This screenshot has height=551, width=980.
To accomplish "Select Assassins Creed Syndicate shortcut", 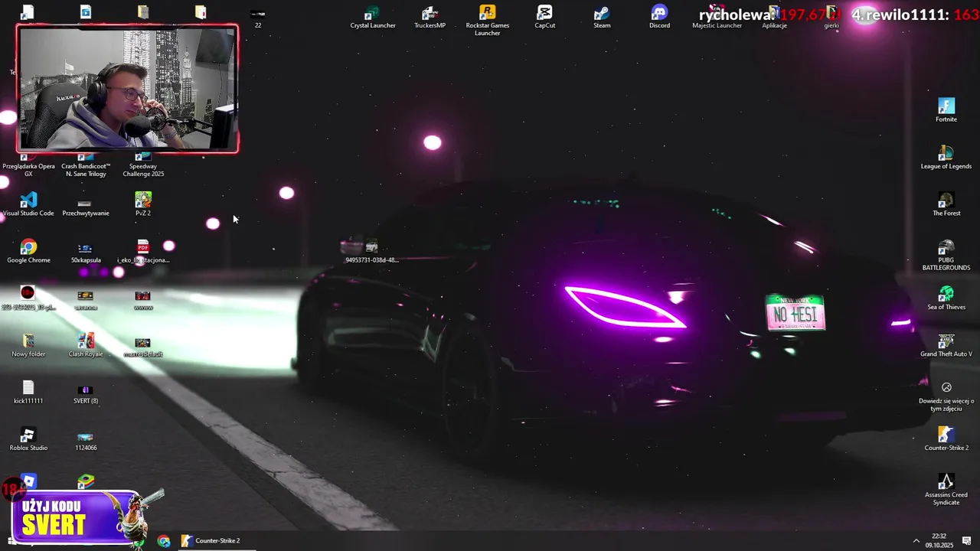I will (946, 490).
